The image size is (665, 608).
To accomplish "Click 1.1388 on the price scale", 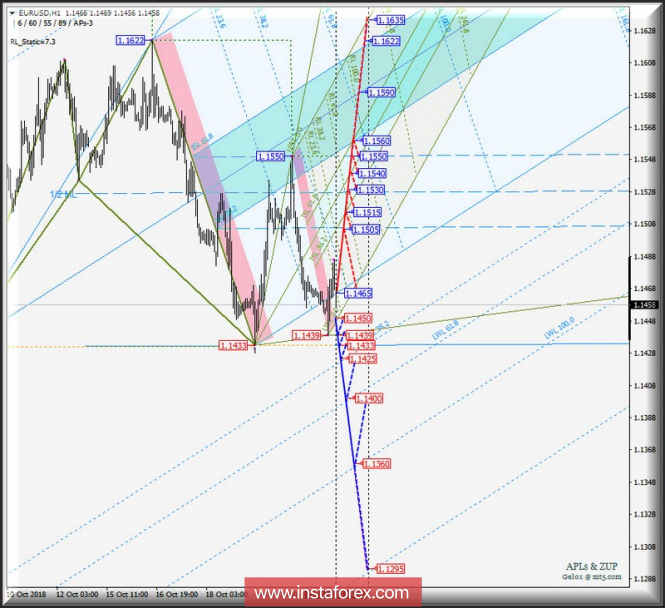I will 644,418.
